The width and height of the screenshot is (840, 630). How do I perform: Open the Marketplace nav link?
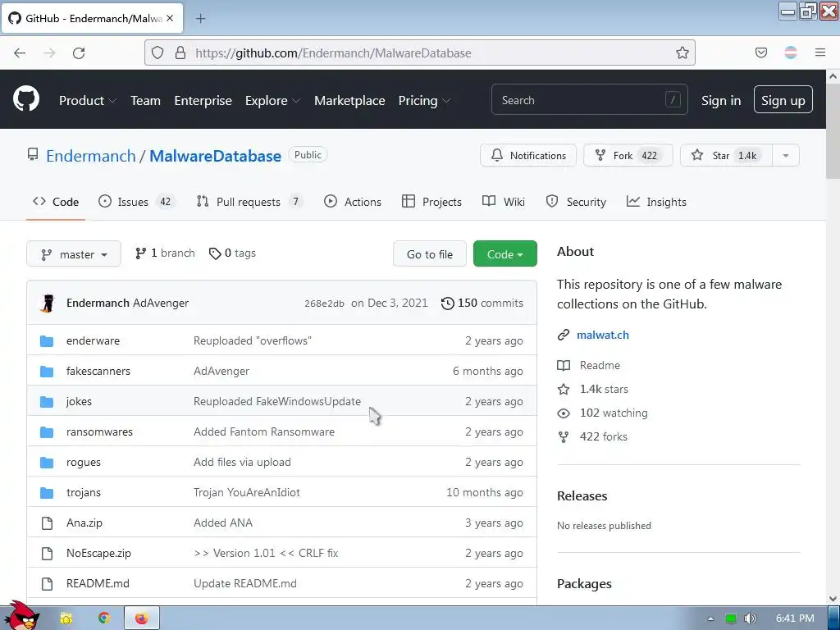pos(349,100)
